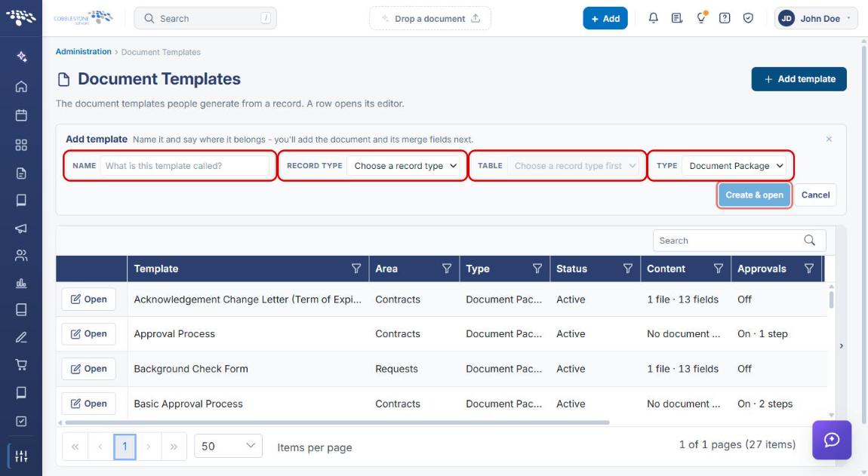Focus the template Name input field
The width and height of the screenshot is (868, 476).
coord(184,165)
